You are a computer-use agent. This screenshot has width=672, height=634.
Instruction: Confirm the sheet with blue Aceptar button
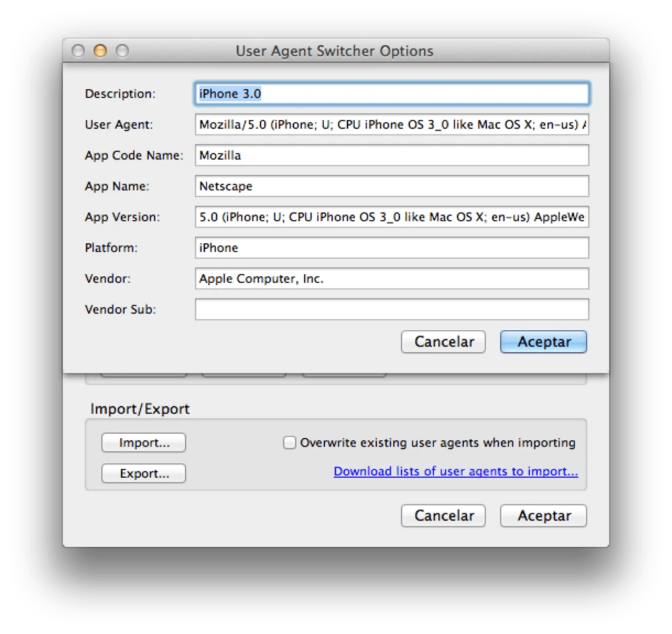[544, 342]
